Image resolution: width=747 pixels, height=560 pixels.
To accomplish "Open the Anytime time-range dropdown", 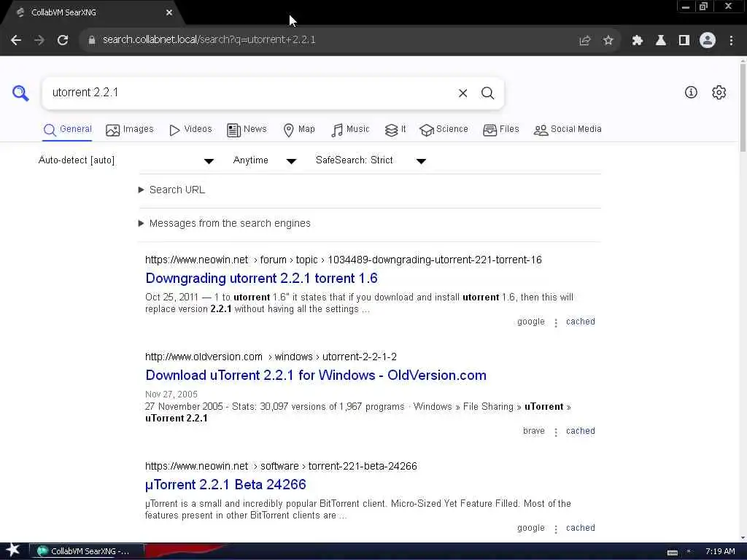I will tap(265, 160).
